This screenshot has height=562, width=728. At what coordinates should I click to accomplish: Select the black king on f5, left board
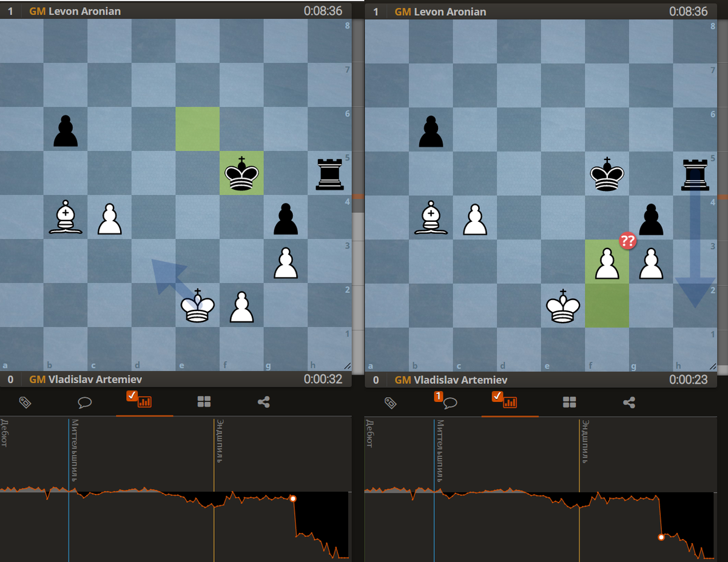point(241,173)
